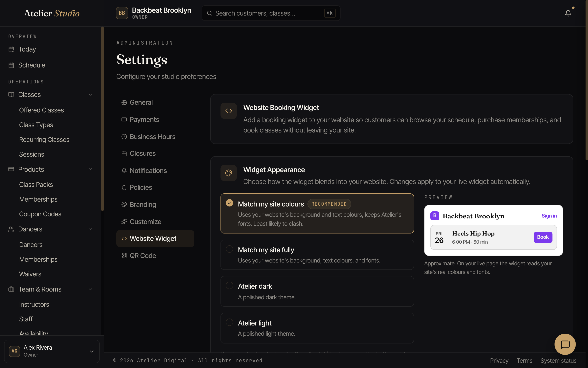Switch to Payments settings
This screenshot has height=368, width=588.
pyautogui.click(x=155, y=120)
